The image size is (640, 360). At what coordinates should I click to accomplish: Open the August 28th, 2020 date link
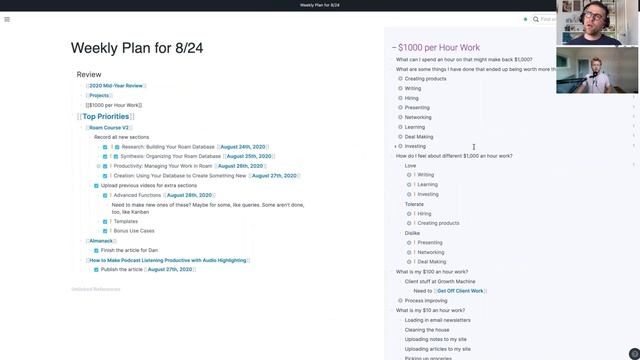point(189,196)
